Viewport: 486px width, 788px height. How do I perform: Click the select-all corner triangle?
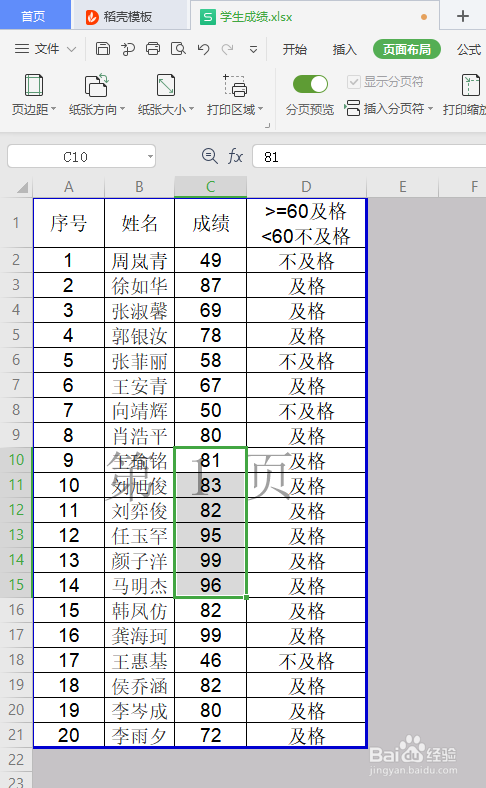coord(22,188)
